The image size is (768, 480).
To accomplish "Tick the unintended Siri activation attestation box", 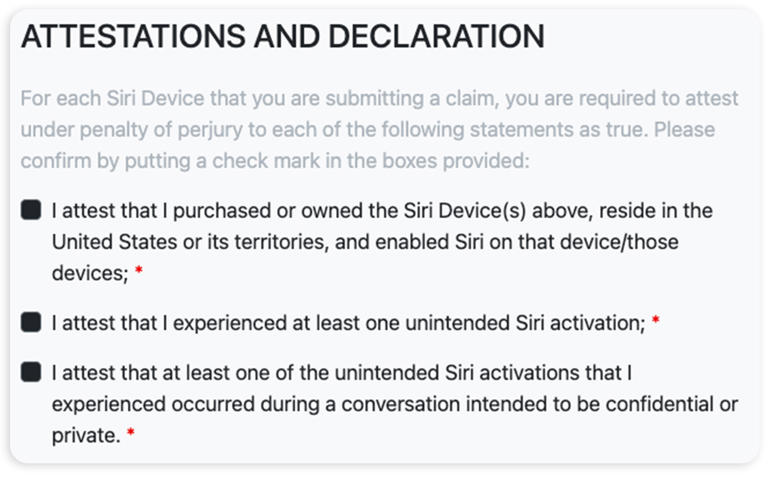I will coord(31,322).
